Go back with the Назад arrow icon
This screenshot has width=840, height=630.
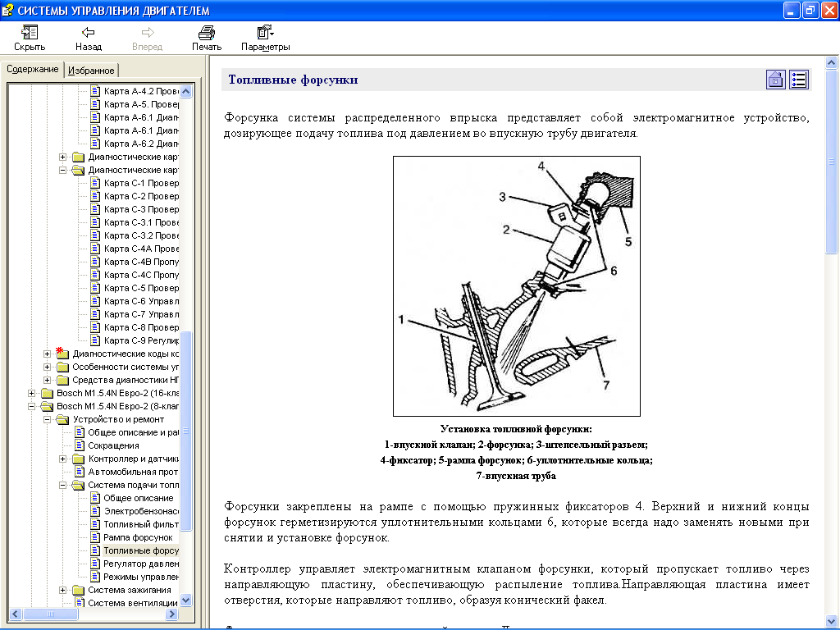pos(89,33)
